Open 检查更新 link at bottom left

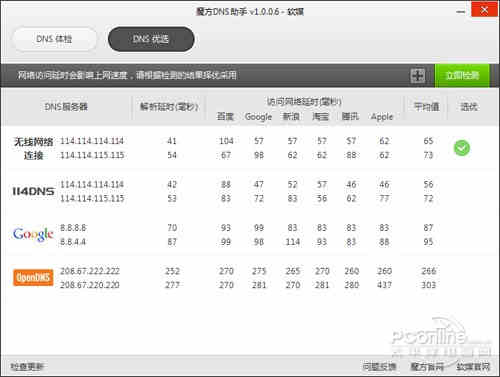(27, 367)
